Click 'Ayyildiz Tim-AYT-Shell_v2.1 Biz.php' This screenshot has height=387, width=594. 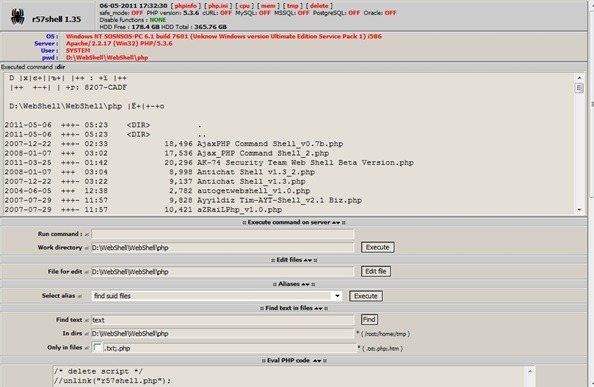coord(279,200)
